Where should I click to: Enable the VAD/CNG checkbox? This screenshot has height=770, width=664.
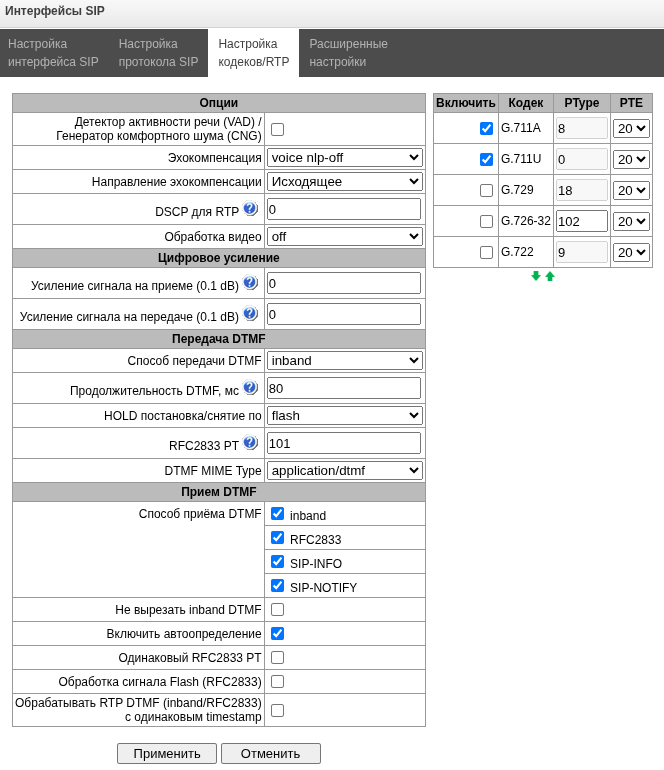click(x=277, y=129)
